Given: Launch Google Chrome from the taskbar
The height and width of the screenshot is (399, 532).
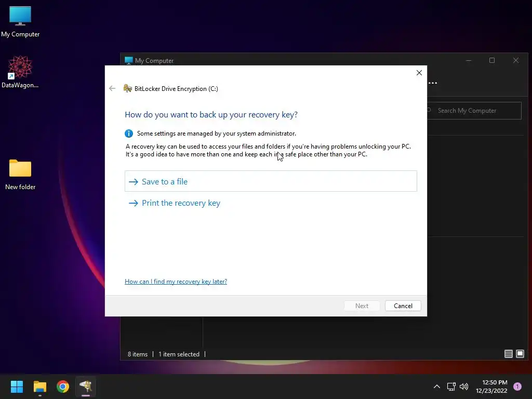Looking at the screenshot, I should 63,387.
